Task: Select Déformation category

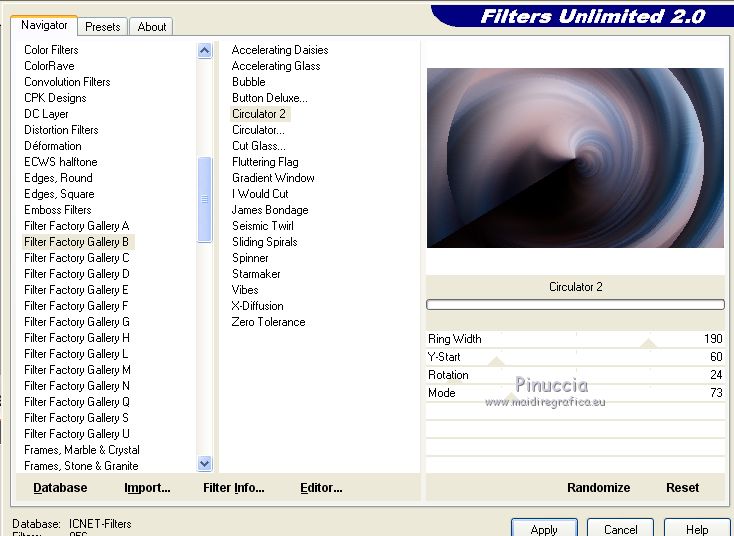Action: point(52,146)
